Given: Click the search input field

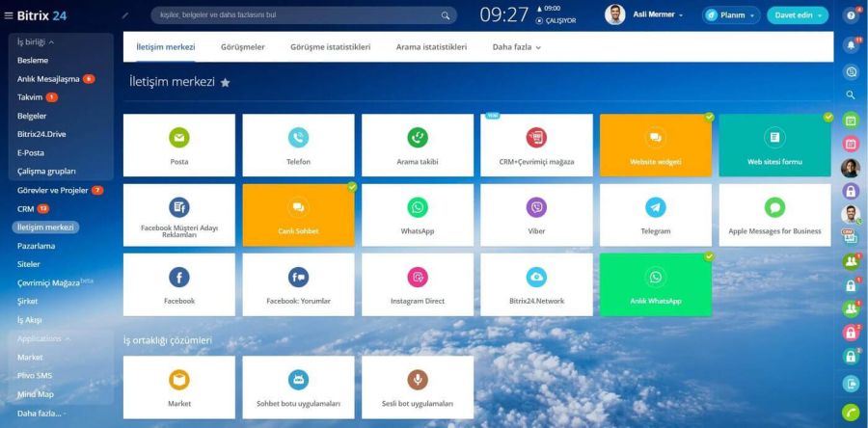Looking at the screenshot, I should pyautogui.click(x=304, y=14).
